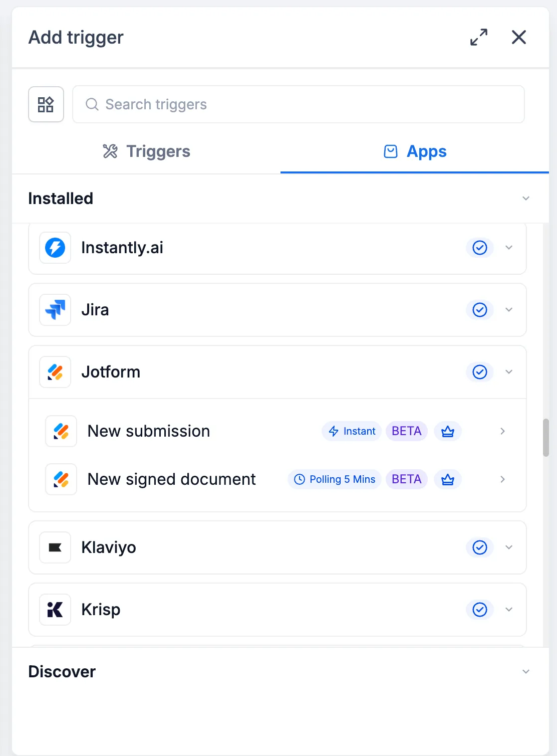This screenshot has height=756, width=557.
Task: Click the Jira app name
Action: 95,310
